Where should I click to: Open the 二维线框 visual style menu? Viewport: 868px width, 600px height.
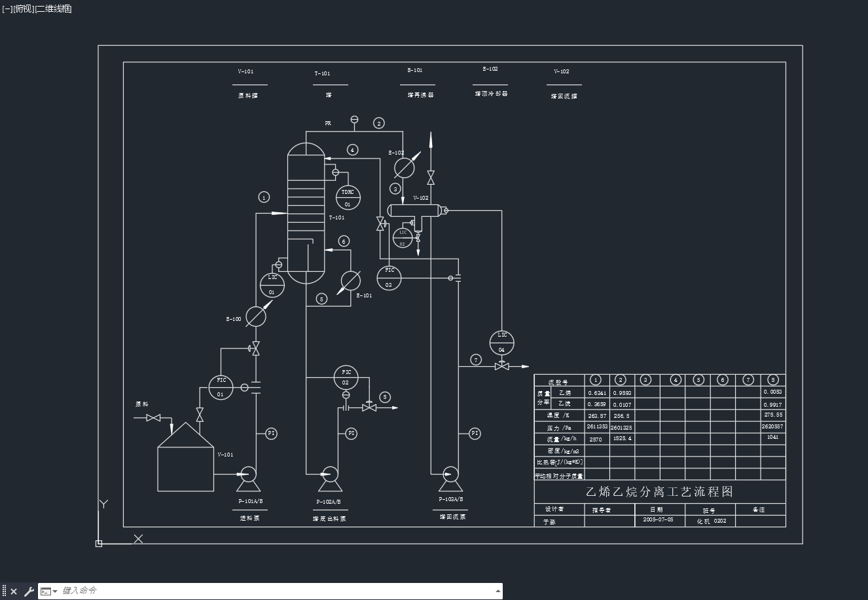coord(54,9)
